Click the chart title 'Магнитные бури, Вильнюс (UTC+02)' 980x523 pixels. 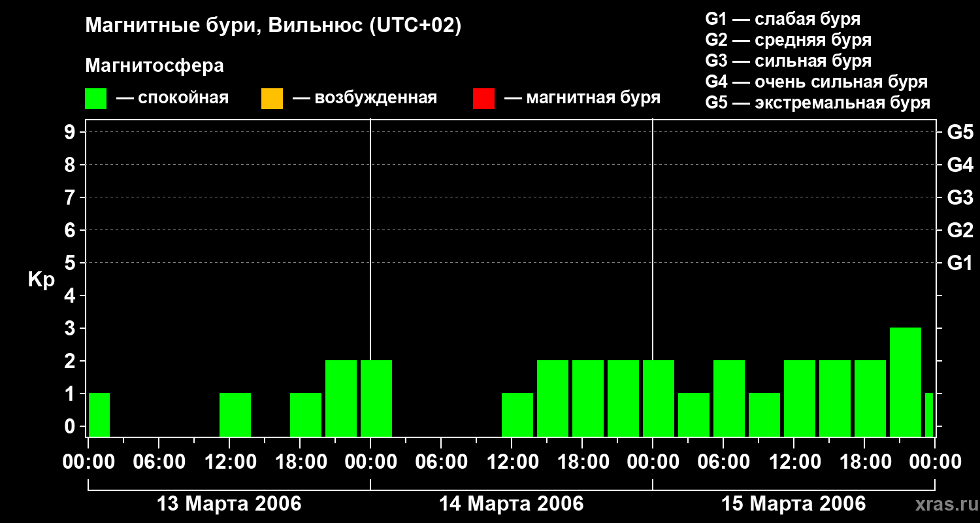[274, 26]
